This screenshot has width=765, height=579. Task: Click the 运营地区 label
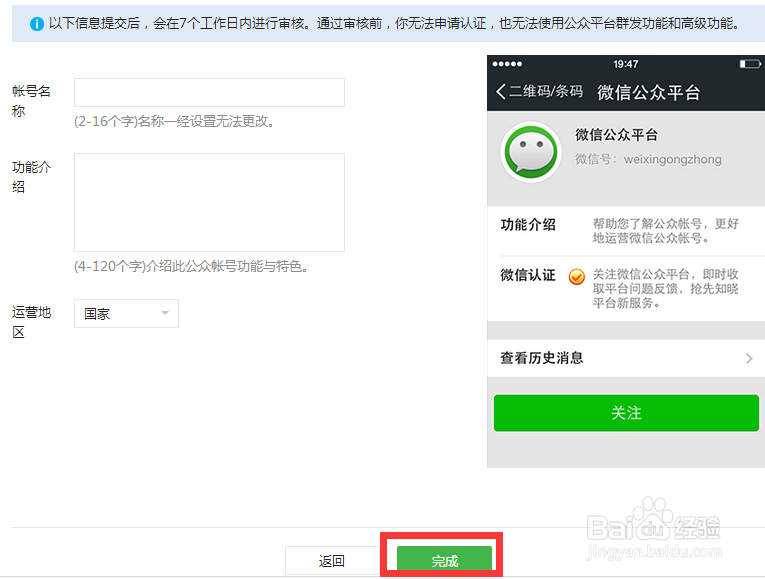click(31, 322)
